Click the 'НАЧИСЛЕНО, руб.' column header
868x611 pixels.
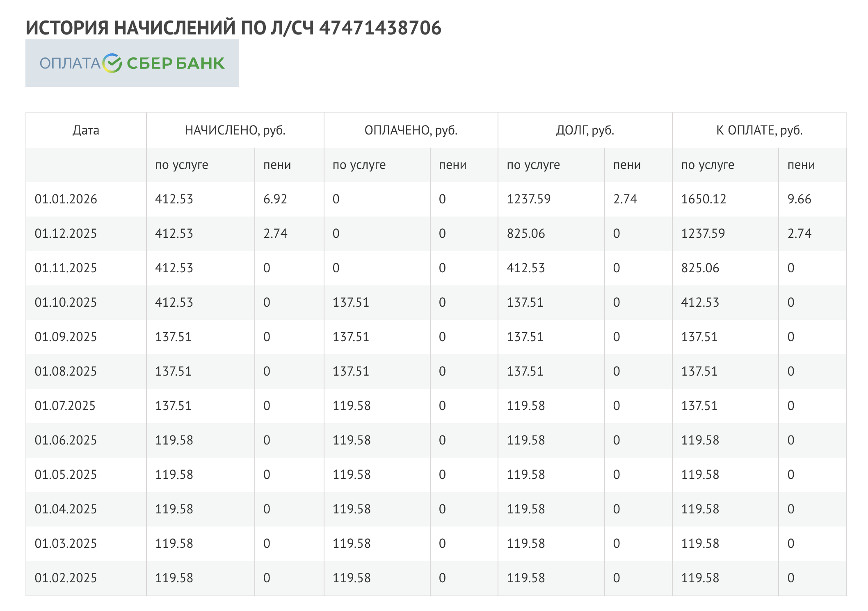[235, 130]
